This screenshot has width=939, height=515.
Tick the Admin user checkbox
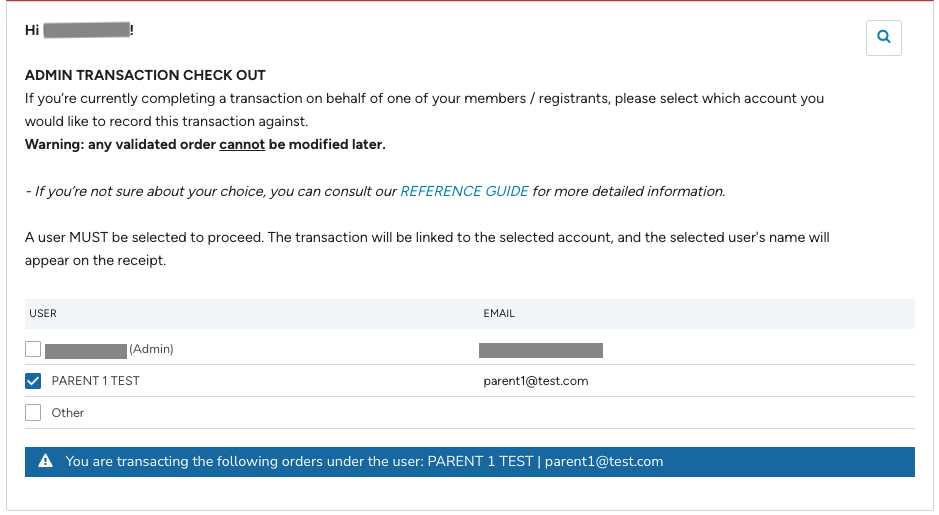pos(33,349)
